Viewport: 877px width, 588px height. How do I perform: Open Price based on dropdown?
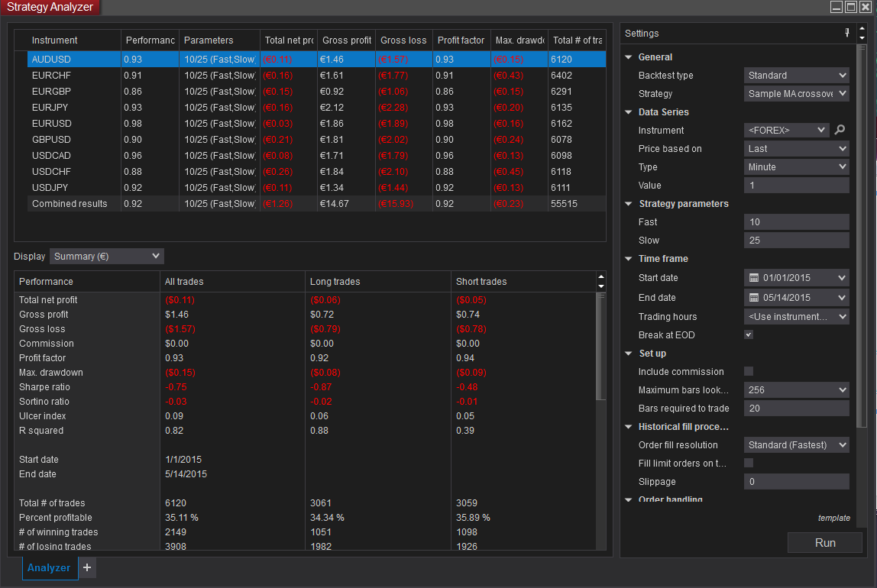coord(797,149)
